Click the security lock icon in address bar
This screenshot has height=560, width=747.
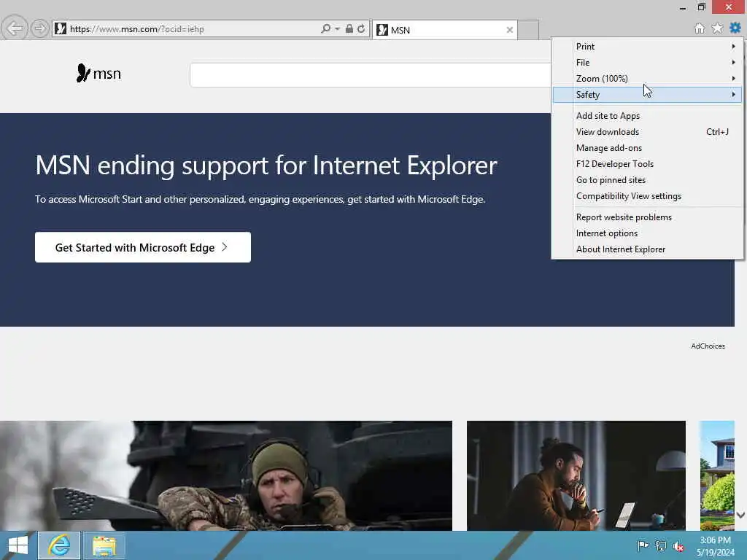point(349,28)
